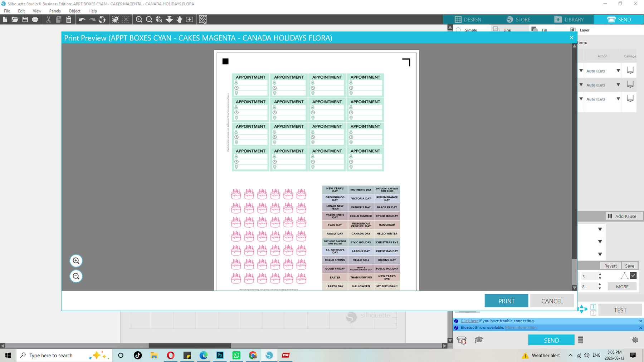Click the printer icon in the toolbar

click(35, 20)
